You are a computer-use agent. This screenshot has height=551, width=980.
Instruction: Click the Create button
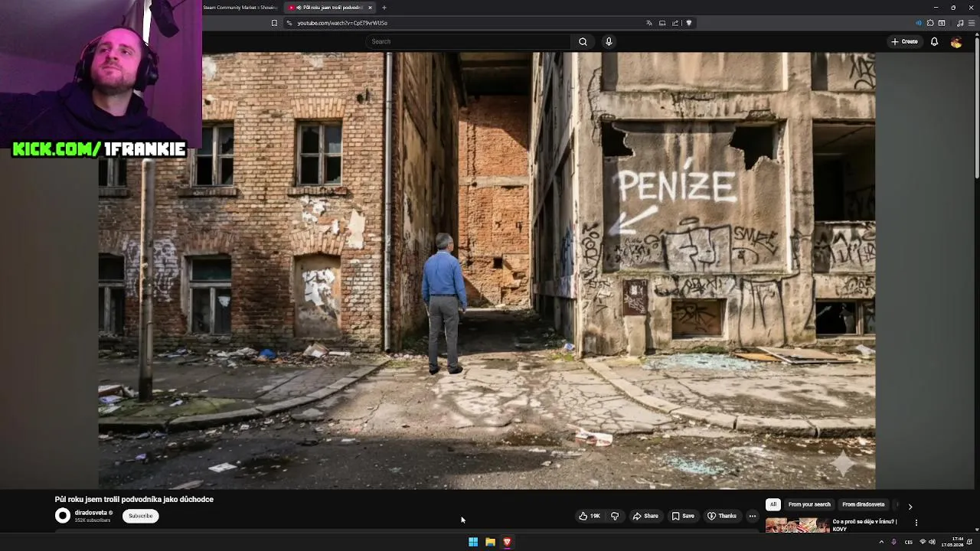click(x=904, y=41)
